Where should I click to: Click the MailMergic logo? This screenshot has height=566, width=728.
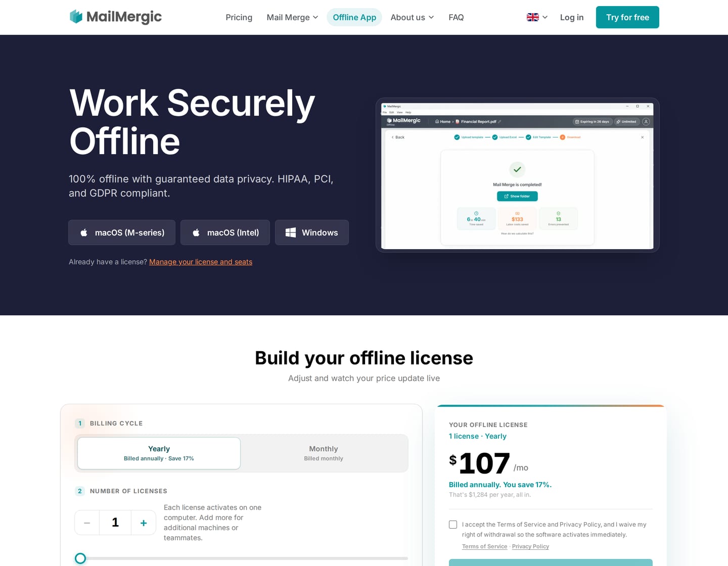tap(116, 17)
